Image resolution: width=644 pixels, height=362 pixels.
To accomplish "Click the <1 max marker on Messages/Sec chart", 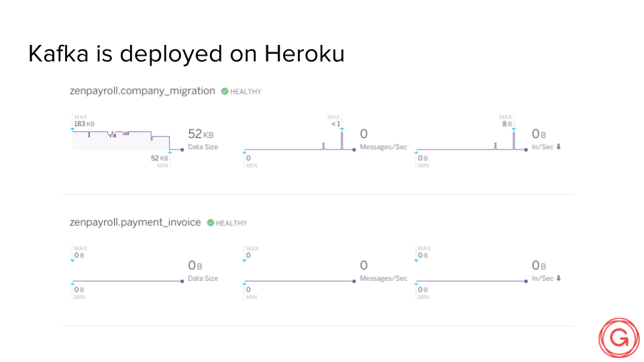I will click(x=341, y=129).
